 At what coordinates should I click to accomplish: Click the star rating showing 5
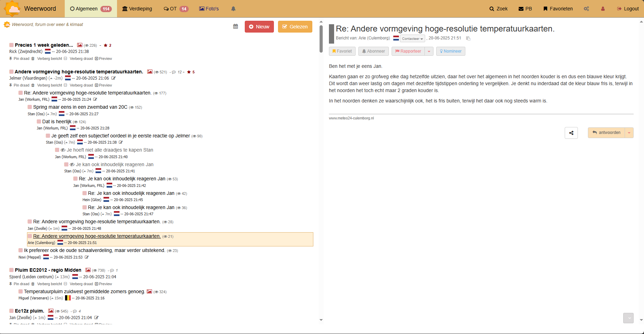click(191, 72)
